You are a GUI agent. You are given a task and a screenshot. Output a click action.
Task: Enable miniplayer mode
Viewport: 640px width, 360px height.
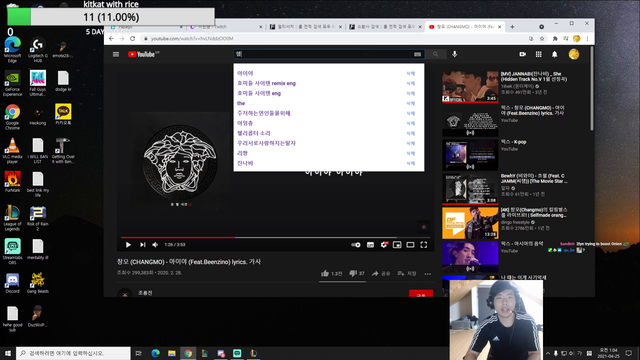click(397, 245)
